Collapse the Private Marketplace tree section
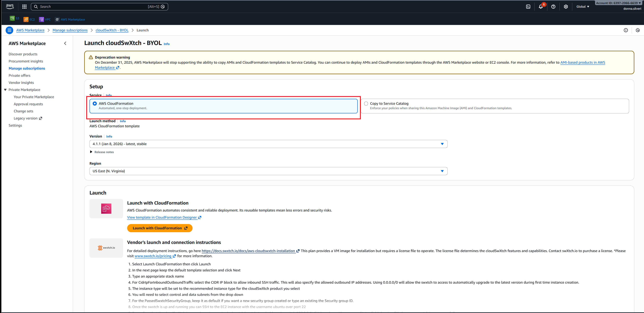 click(x=5, y=90)
